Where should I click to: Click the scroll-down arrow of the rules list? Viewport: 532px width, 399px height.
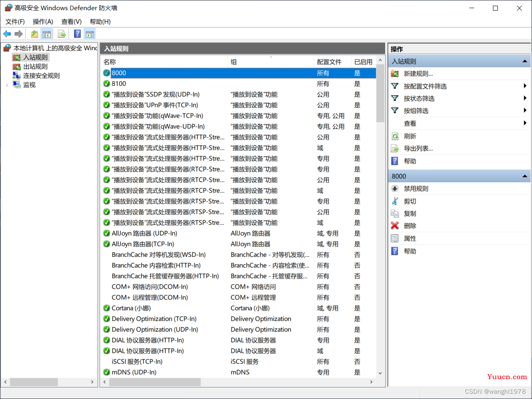[x=380, y=373]
